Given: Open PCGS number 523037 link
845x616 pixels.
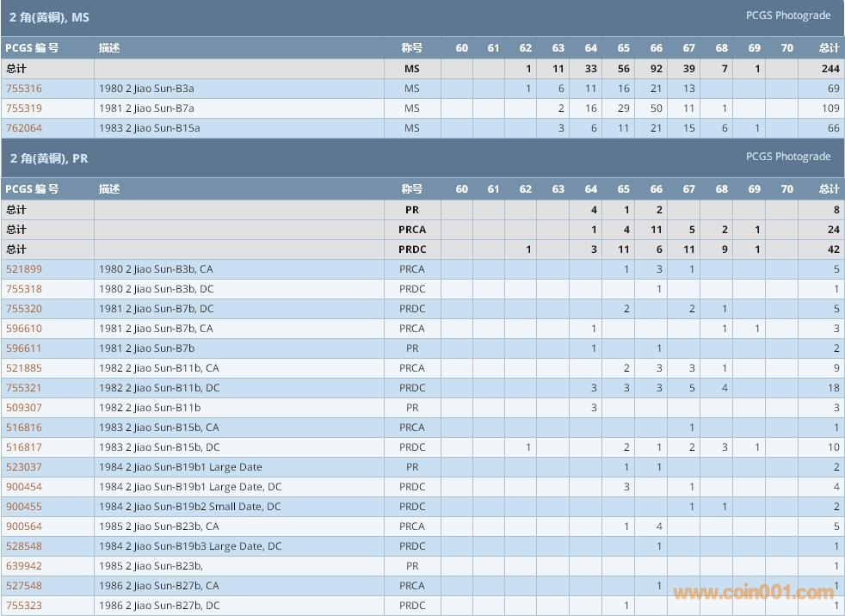Looking at the screenshot, I should click(x=24, y=467).
